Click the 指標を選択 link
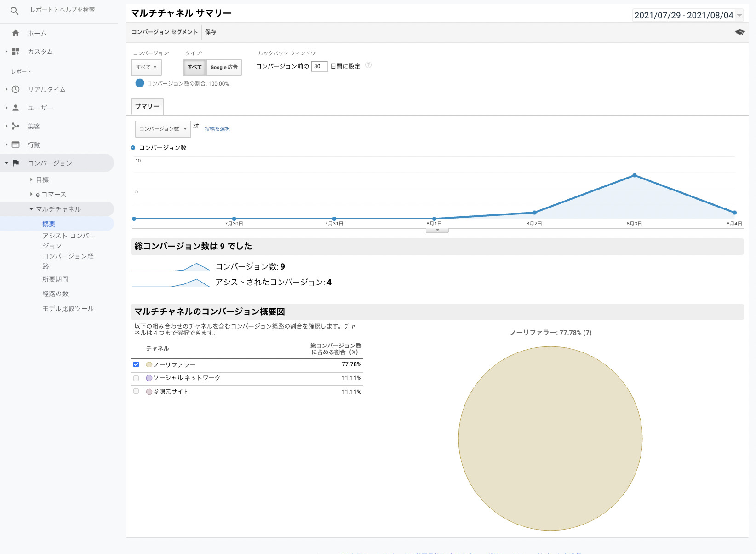Image resolution: width=756 pixels, height=554 pixels. click(x=217, y=129)
